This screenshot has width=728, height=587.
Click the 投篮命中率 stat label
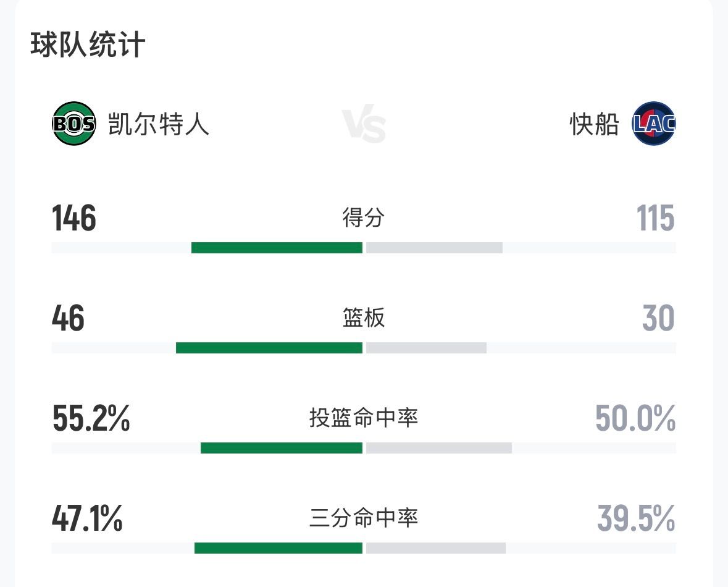pos(364,418)
